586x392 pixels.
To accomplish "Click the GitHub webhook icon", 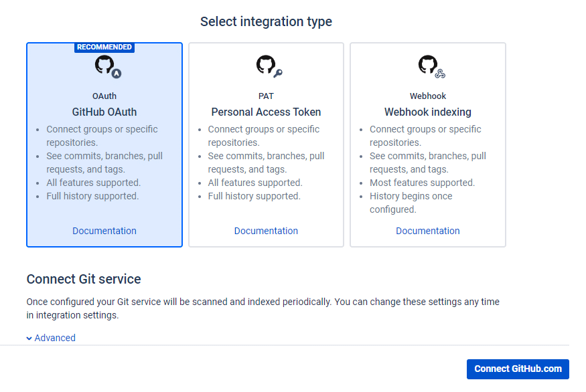I will point(429,66).
